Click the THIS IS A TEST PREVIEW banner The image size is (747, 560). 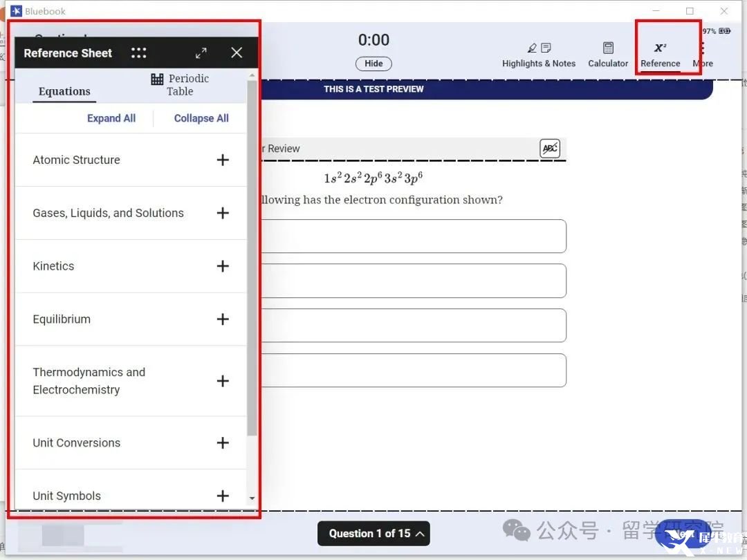pyautogui.click(x=373, y=89)
